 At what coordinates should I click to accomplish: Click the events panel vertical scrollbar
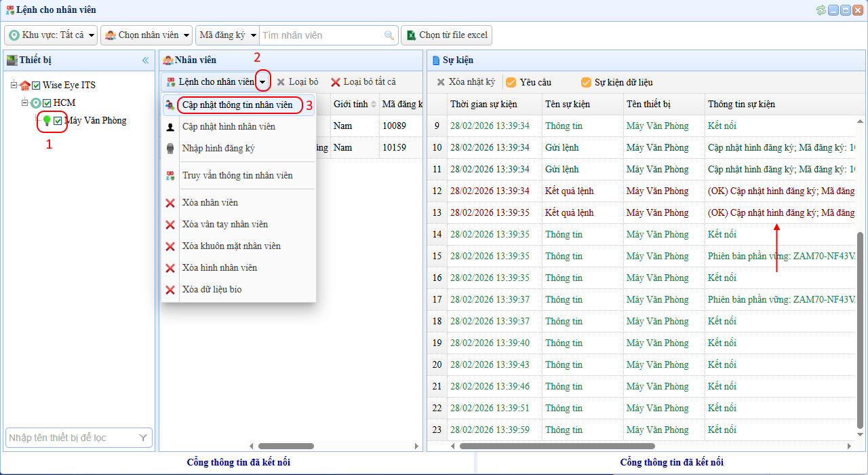tap(861, 332)
